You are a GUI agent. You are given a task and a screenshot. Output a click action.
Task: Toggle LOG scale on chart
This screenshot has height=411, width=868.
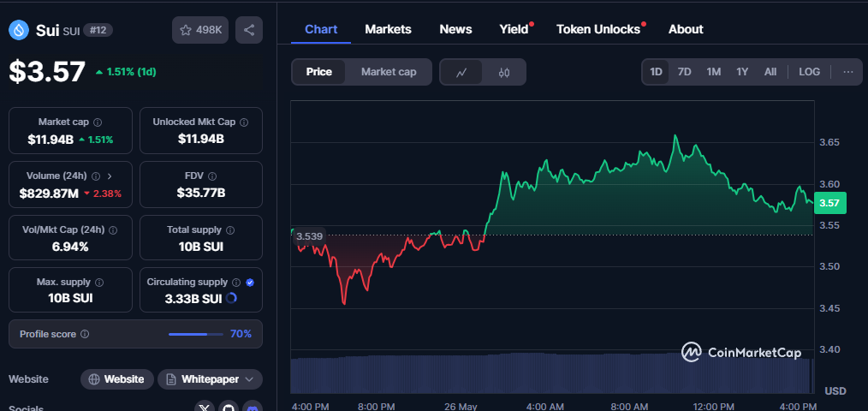point(809,72)
